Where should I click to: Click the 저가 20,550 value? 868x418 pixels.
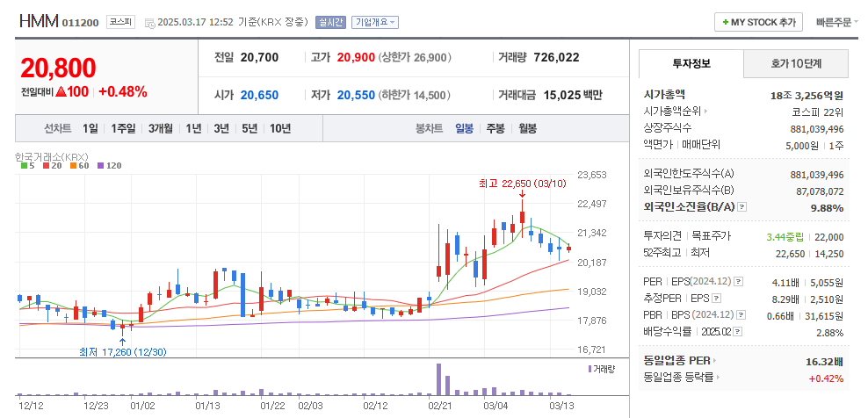point(356,95)
